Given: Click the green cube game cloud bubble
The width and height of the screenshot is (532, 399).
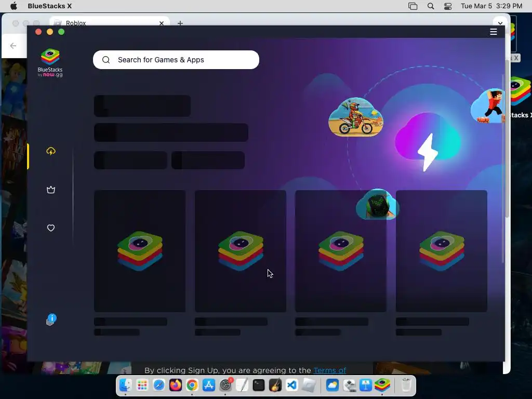Looking at the screenshot, I should (377, 205).
